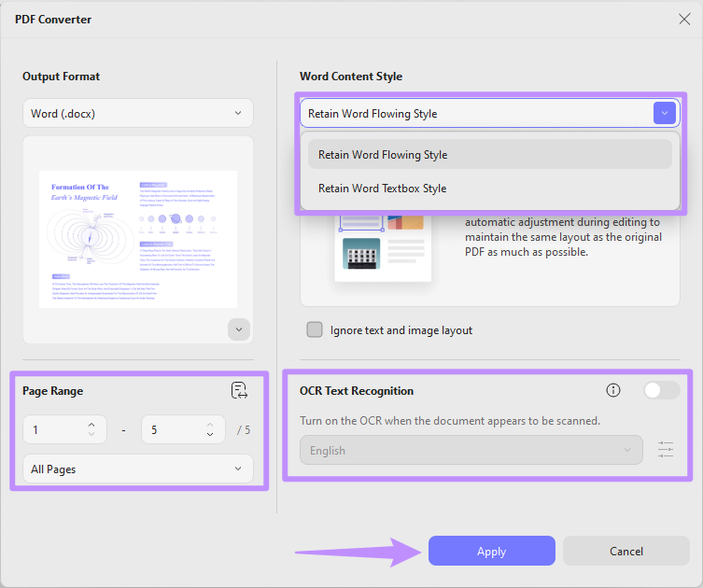Expand the All Pages dropdown

pos(138,469)
